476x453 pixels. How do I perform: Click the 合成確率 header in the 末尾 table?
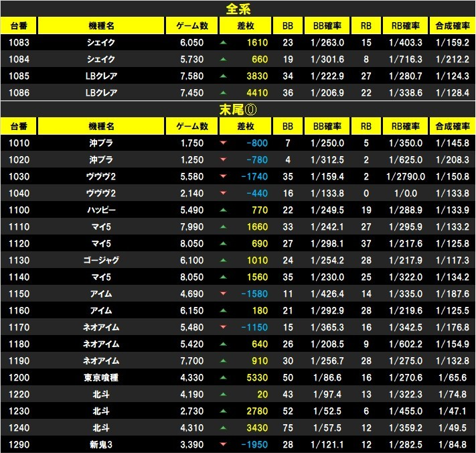point(453,126)
